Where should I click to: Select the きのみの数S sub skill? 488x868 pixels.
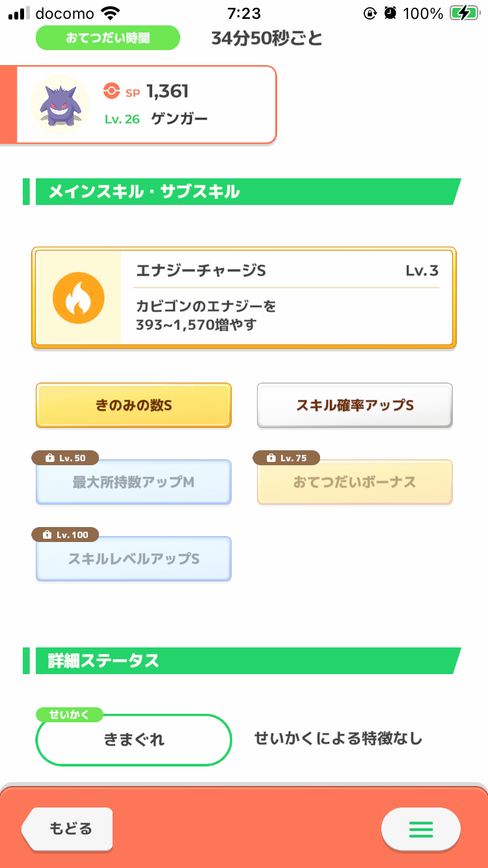[133, 405]
